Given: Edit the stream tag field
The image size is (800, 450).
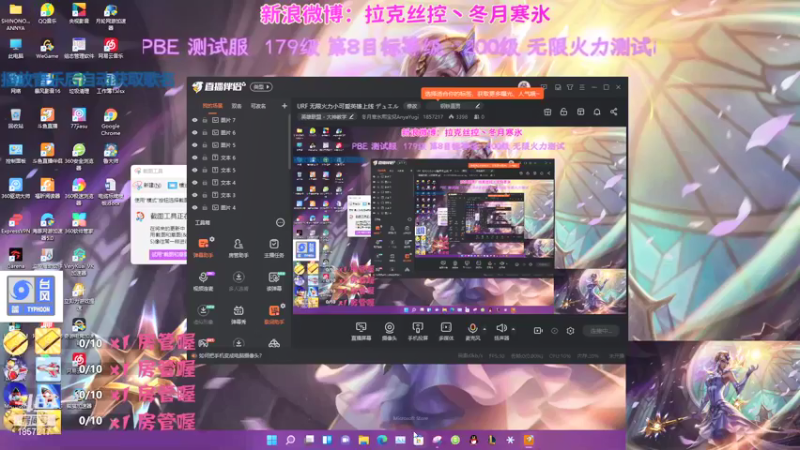Looking at the screenshot, I should click(454, 106).
